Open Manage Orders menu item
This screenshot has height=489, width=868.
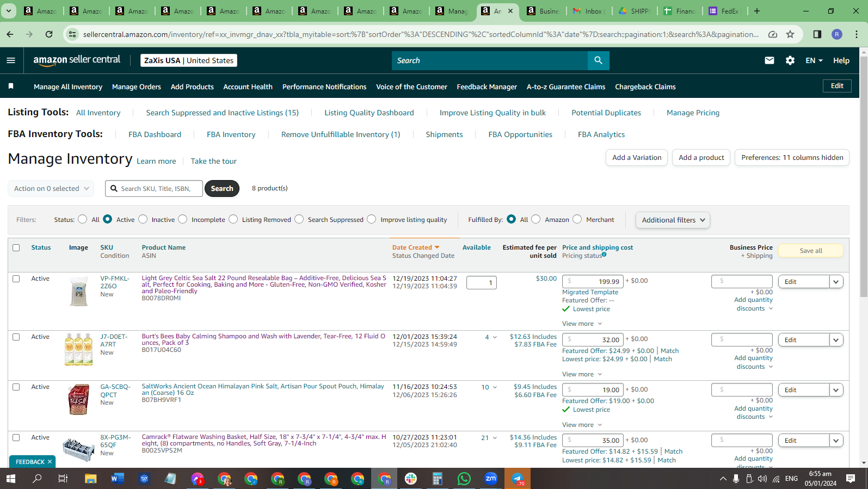tap(137, 86)
